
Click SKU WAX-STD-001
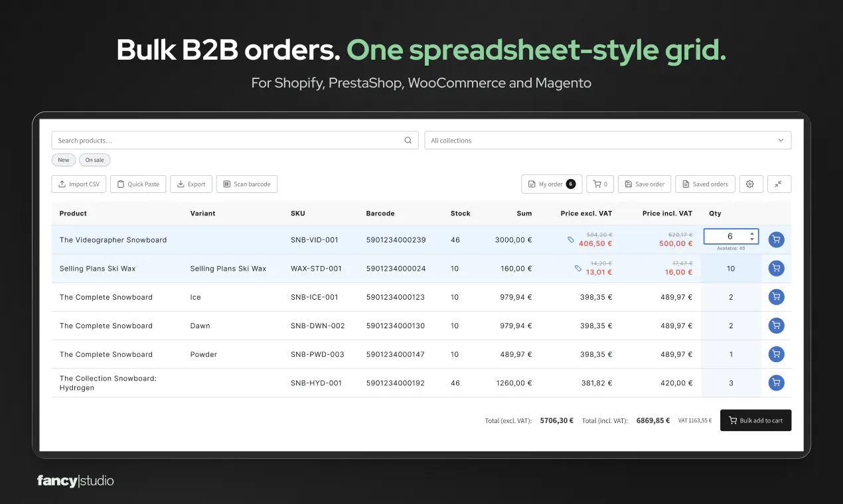pyautogui.click(x=316, y=269)
